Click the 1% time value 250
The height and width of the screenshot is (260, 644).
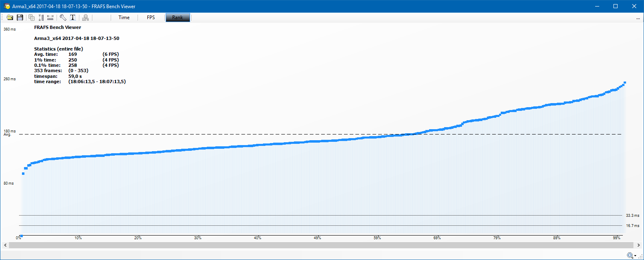tap(72, 60)
